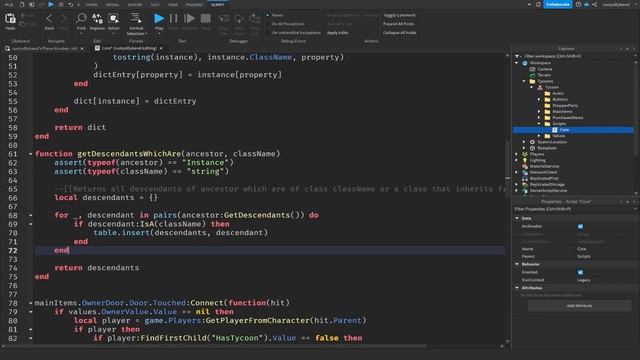This screenshot has width=640, height=360.
Task: Click the Step Into debugger icon
Action: point(224,19)
